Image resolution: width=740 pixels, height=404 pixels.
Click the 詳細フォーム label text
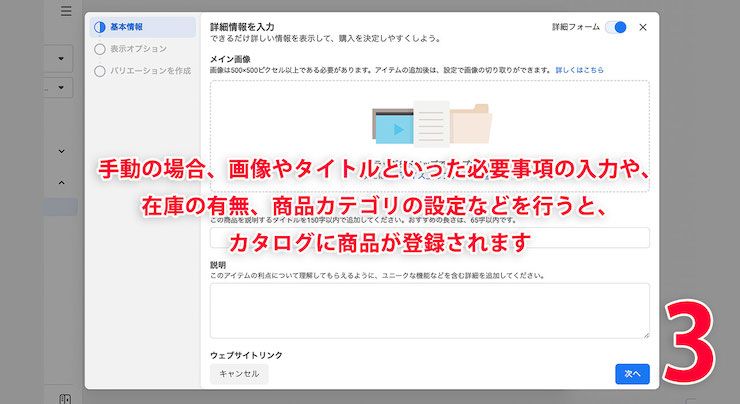click(x=576, y=27)
